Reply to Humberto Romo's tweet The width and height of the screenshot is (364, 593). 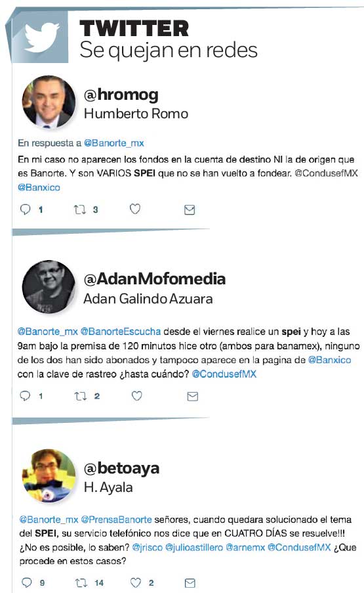coord(26,209)
